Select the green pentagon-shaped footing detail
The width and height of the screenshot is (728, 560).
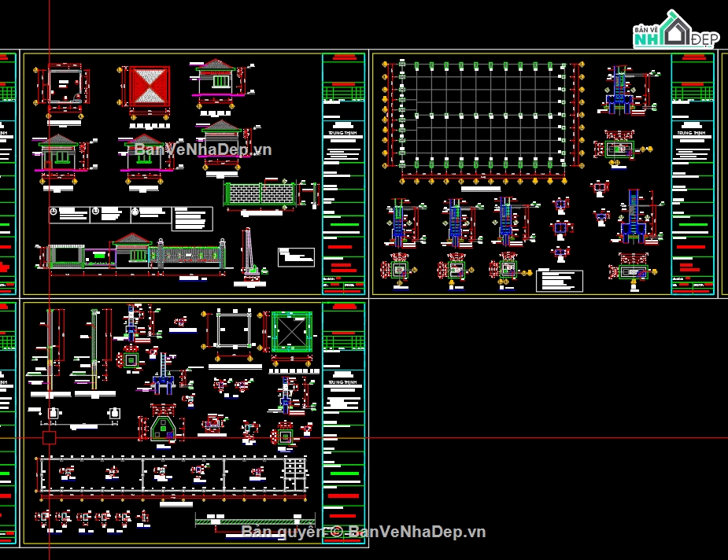162,424
